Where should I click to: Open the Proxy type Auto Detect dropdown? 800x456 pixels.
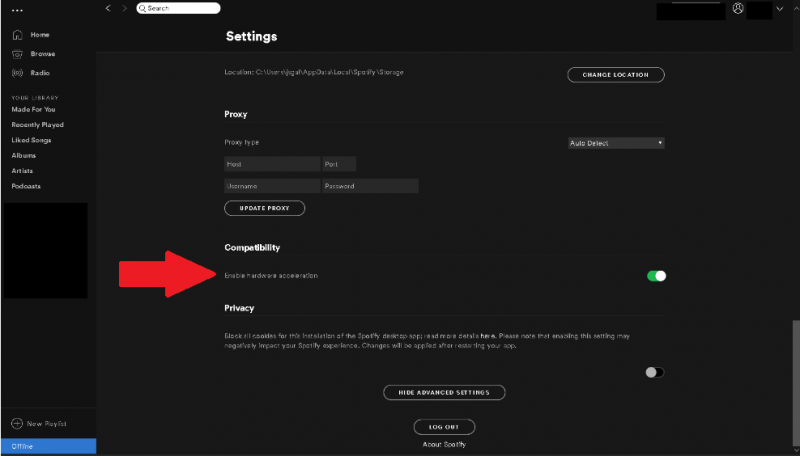[x=616, y=143]
